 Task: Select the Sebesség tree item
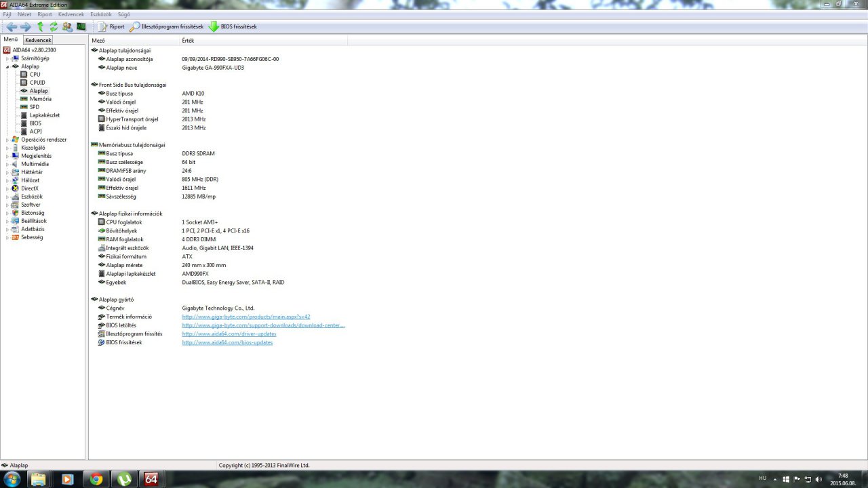click(x=32, y=237)
